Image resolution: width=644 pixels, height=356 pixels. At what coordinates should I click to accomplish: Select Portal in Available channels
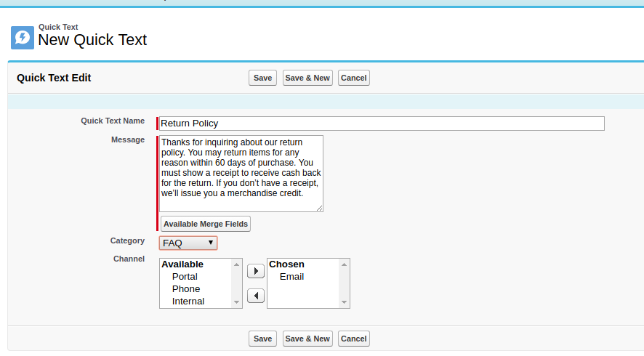[185, 277]
